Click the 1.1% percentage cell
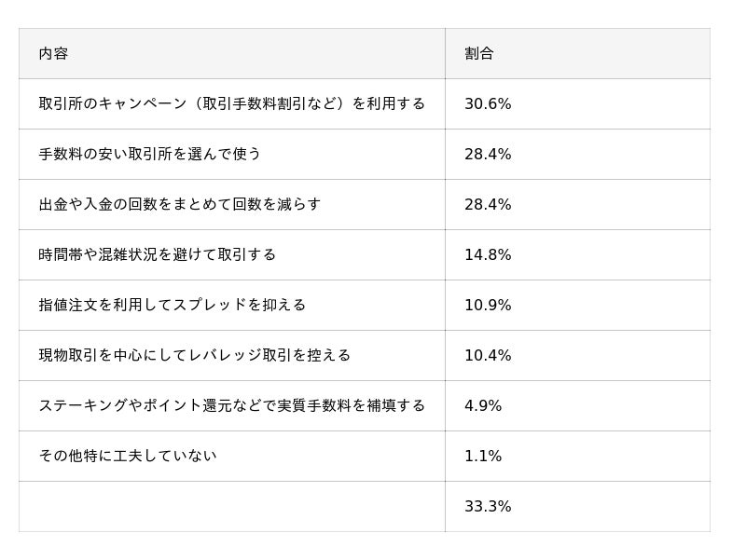Image resolution: width=746 pixels, height=560 pixels. (x=483, y=457)
